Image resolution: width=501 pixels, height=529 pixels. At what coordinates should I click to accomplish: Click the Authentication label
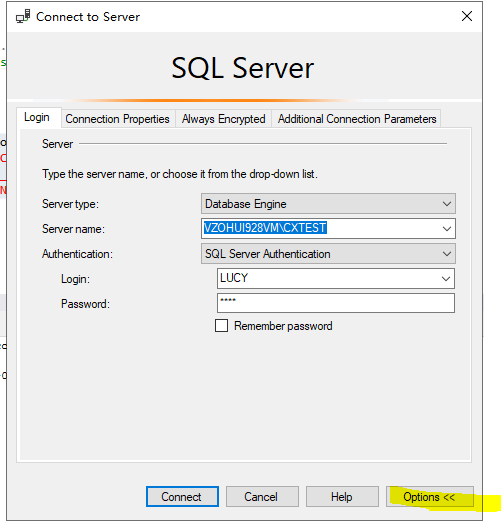pos(77,254)
